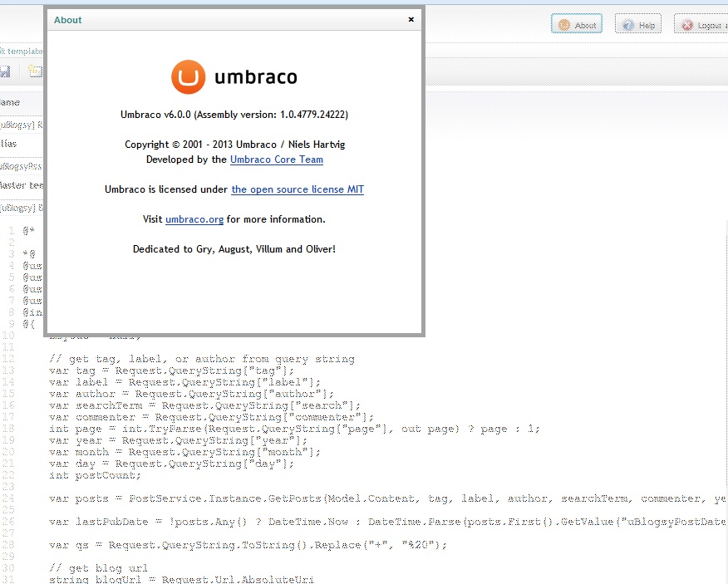Click the // get blog url comment
Screen dimensions: 728x584
click(98, 568)
